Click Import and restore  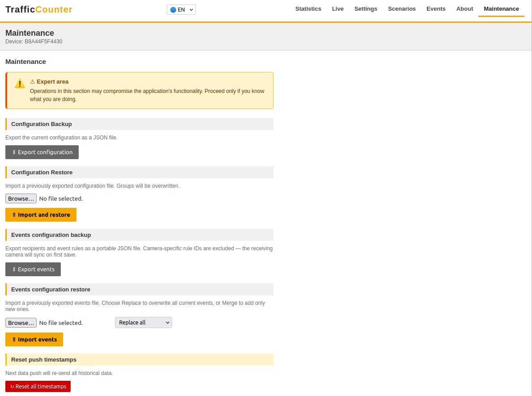41,215
